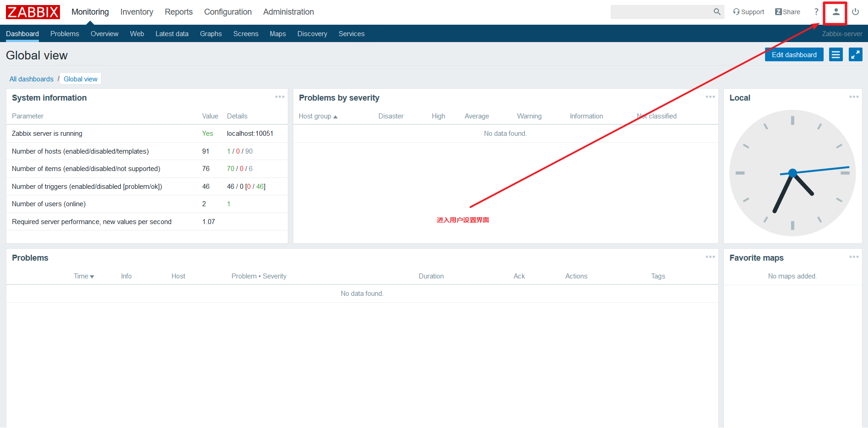
Task: Click the 'Info' column header in Problems
Action: pyautogui.click(x=126, y=276)
